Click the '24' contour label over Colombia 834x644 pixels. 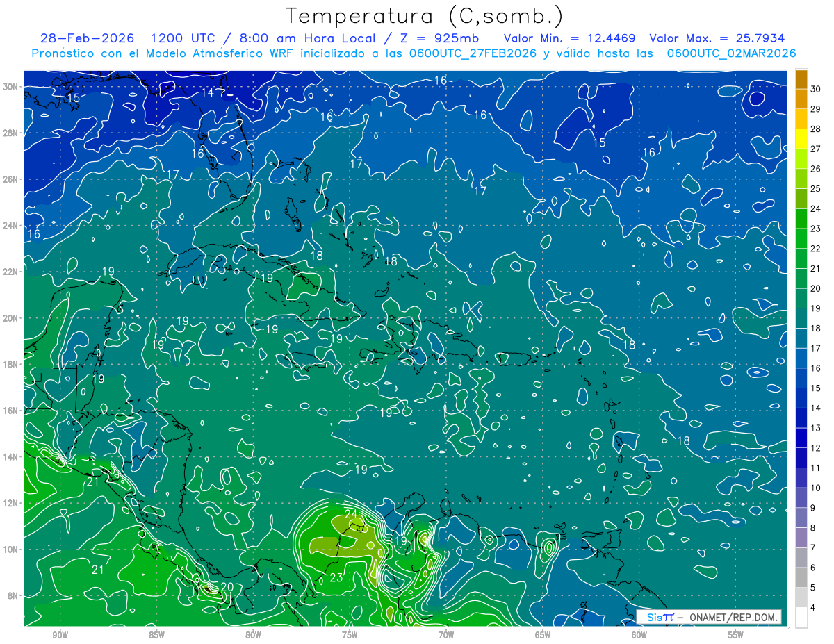[x=351, y=514]
